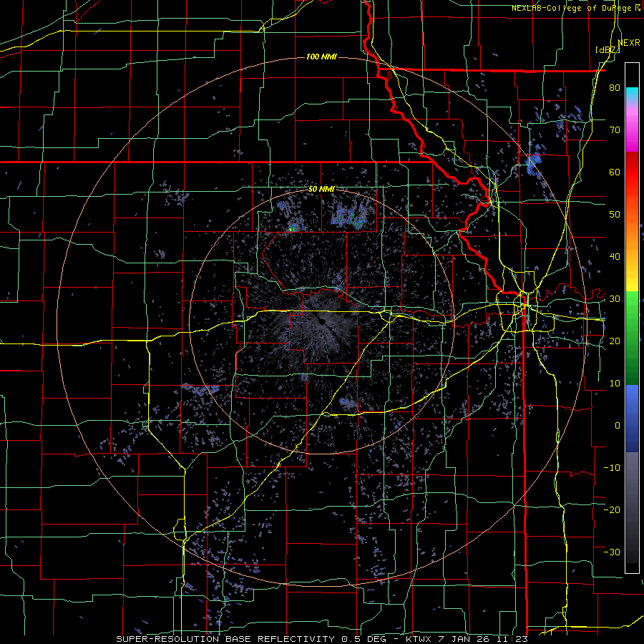Screen dimensions: 644x644
Task: Click the 10 value on the dBZ scale
Action: pos(615,384)
